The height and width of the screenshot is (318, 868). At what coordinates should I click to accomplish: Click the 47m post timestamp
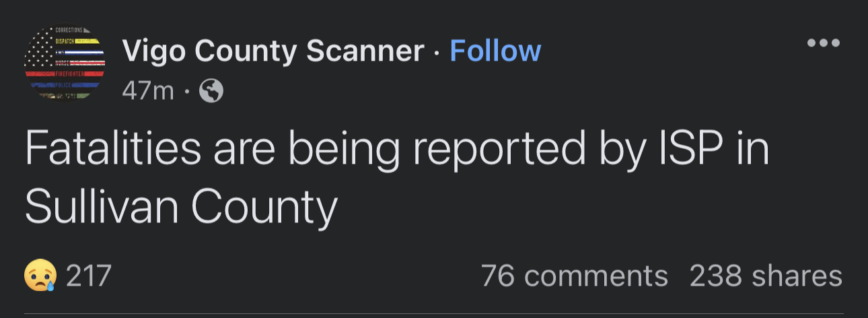(148, 91)
